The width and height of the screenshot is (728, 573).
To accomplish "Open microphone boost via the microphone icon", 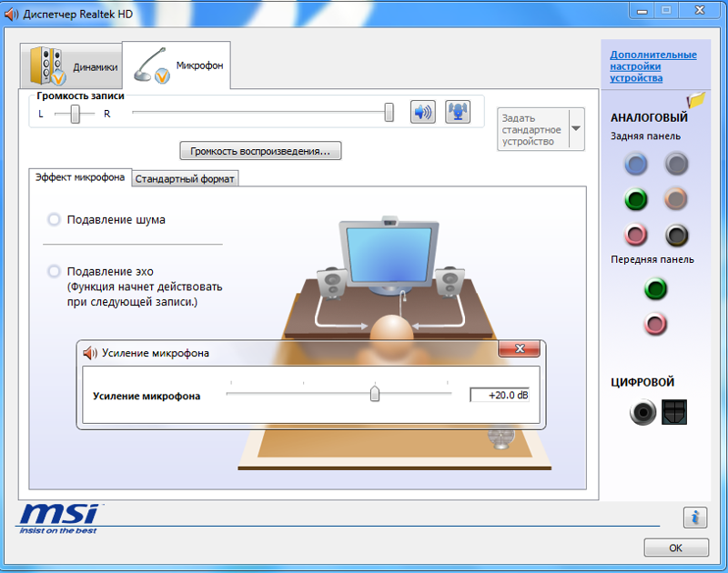I will click(x=458, y=112).
